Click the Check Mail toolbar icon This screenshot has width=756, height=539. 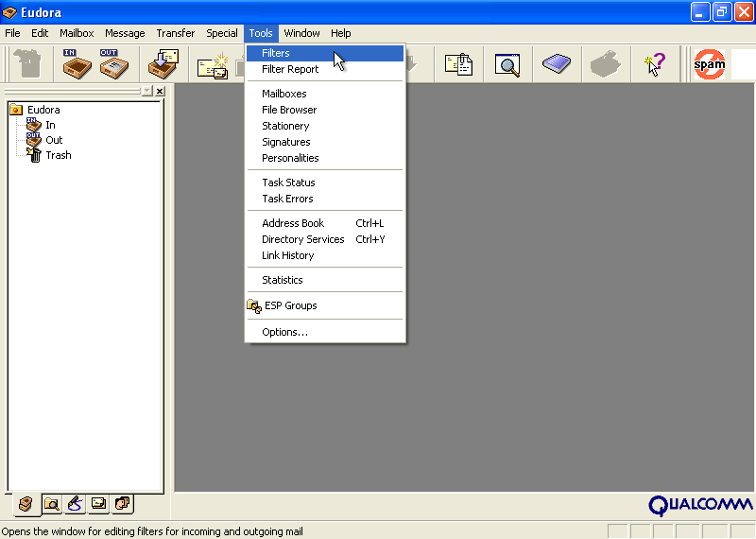point(163,63)
